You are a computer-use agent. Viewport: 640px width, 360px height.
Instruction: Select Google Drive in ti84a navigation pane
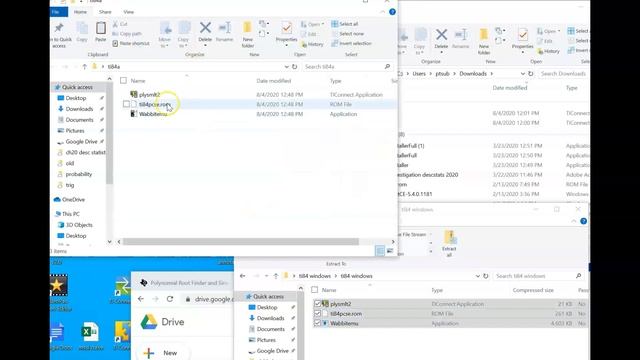(x=81, y=142)
